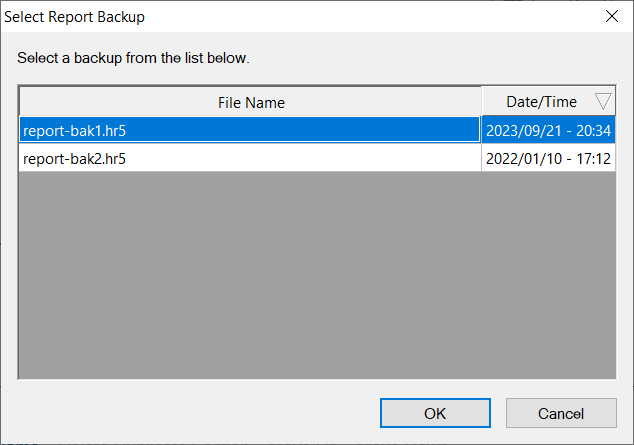Screen dimensions: 634x445
Task: Choose the report-bak2.hr5 backup file name
Action: pyautogui.click(x=74, y=158)
